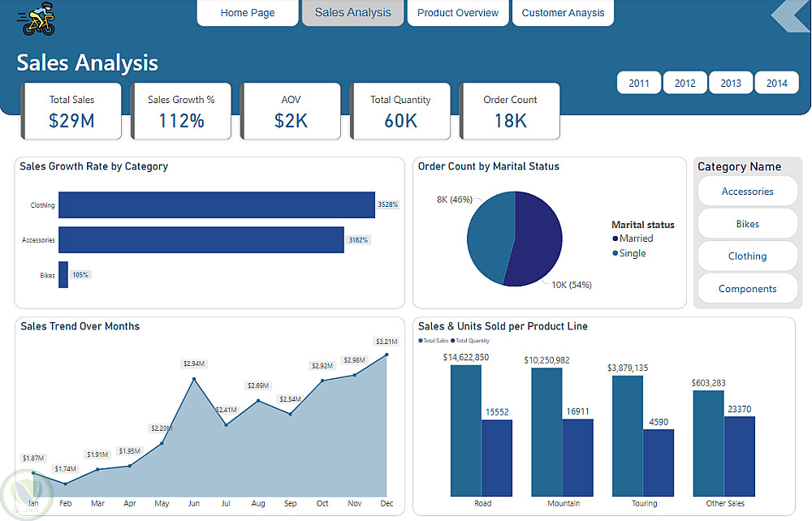Click the cyclist logo icon
The height and width of the screenshot is (521, 812).
37,19
